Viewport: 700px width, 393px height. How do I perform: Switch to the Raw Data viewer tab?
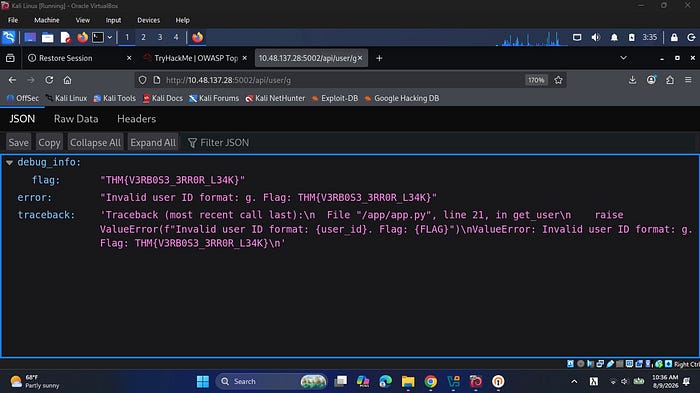pos(76,119)
